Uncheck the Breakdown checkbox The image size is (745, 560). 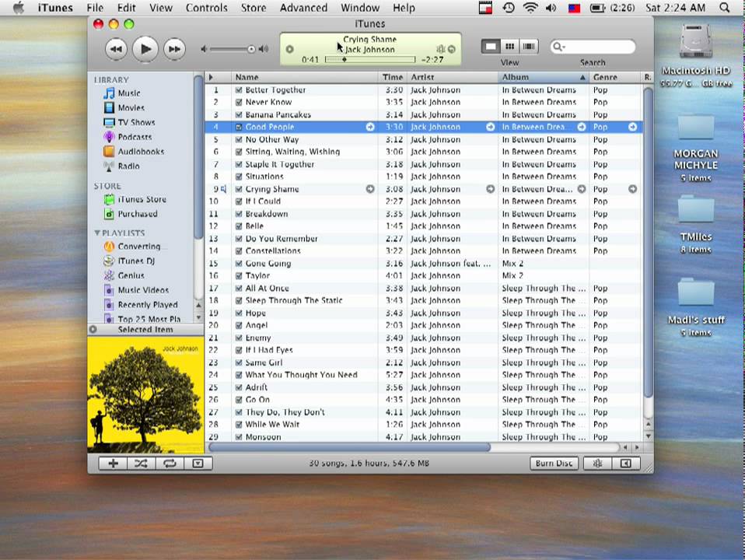coord(239,214)
